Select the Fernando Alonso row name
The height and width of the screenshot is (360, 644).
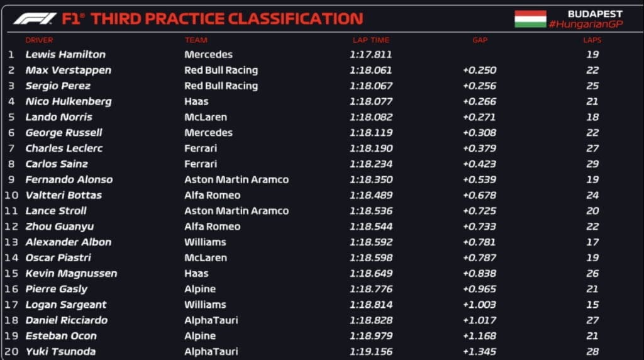(69, 179)
